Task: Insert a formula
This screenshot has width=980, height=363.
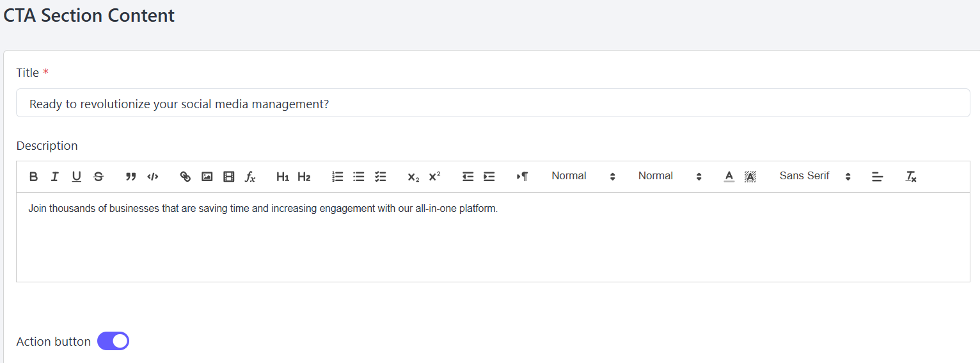Action: [x=250, y=177]
